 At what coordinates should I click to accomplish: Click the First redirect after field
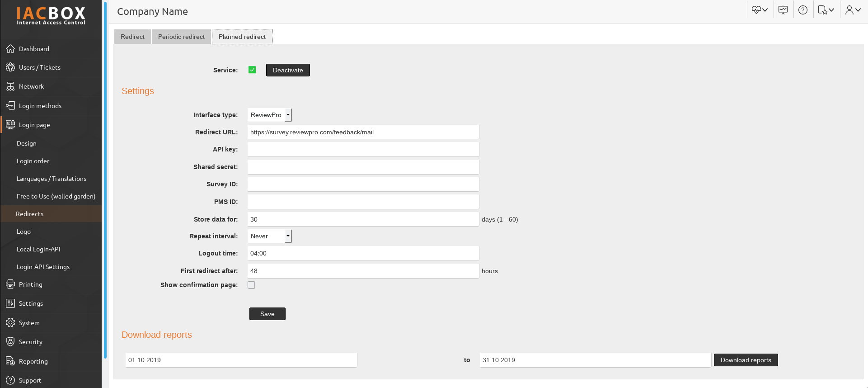(x=363, y=271)
